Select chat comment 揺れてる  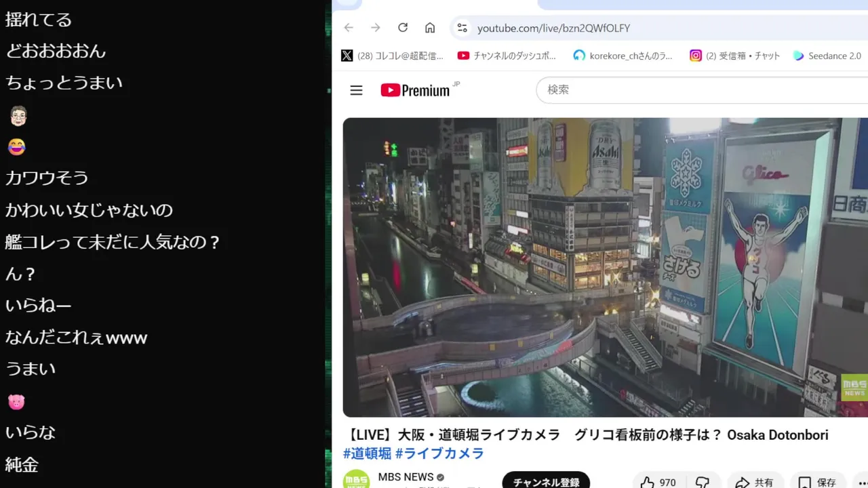[38, 20]
